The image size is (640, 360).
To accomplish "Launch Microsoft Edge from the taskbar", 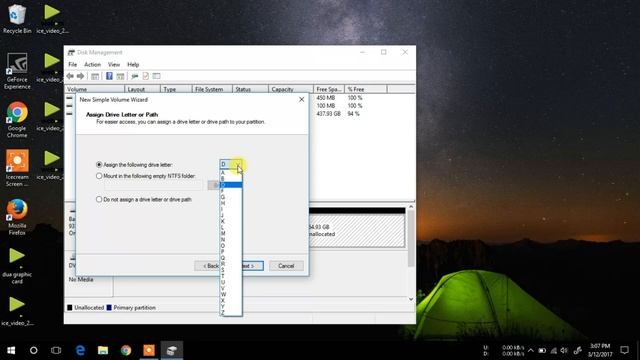I will pos(80,350).
